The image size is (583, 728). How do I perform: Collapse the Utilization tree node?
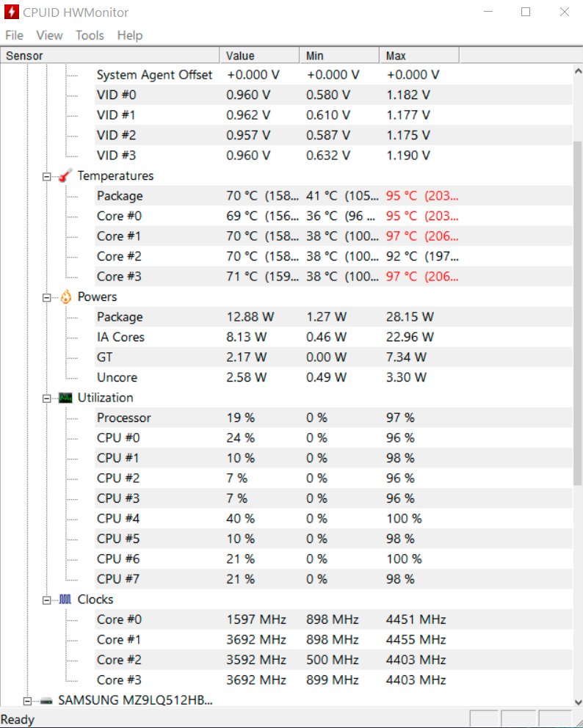coord(46,398)
